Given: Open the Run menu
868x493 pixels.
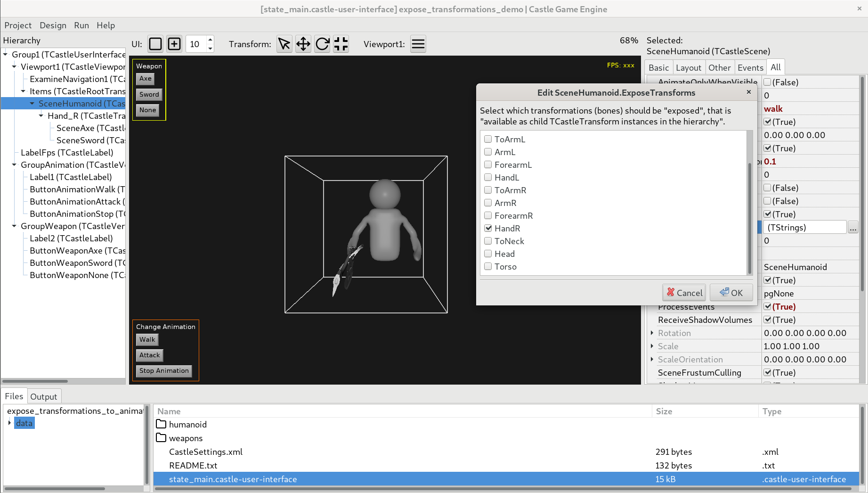Looking at the screenshot, I should click(x=81, y=25).
